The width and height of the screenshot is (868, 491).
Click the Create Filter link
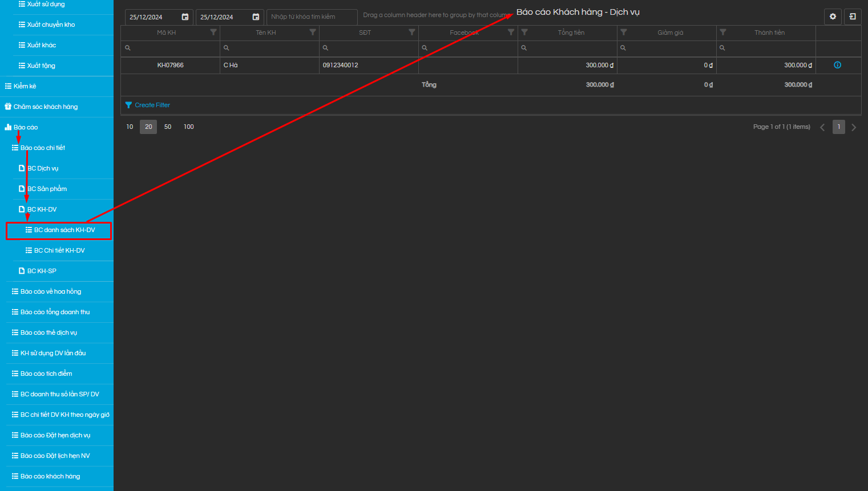(x=152, y=105)
